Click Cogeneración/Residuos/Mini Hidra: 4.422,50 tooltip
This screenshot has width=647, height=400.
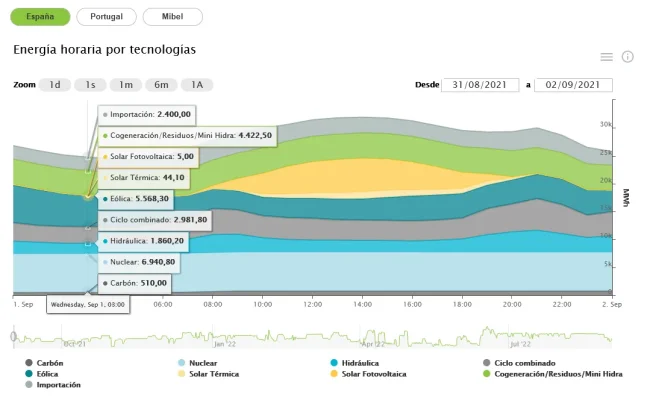(x=187, y=135)
